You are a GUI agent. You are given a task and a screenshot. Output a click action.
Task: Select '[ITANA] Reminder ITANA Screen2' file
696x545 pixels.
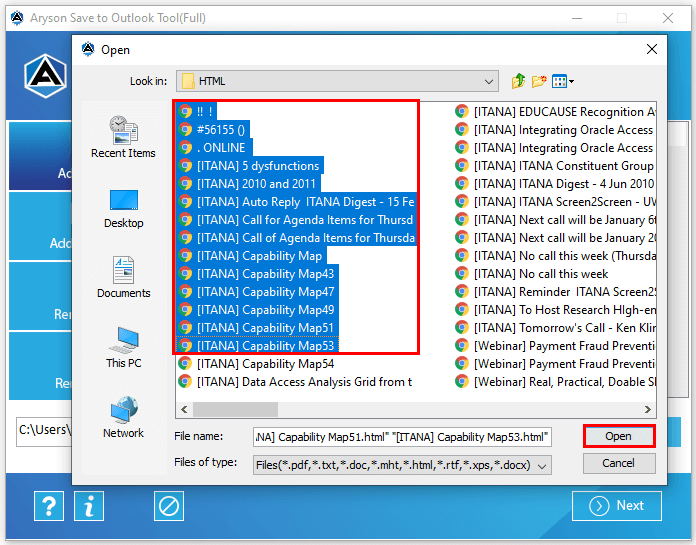[555, 292]
